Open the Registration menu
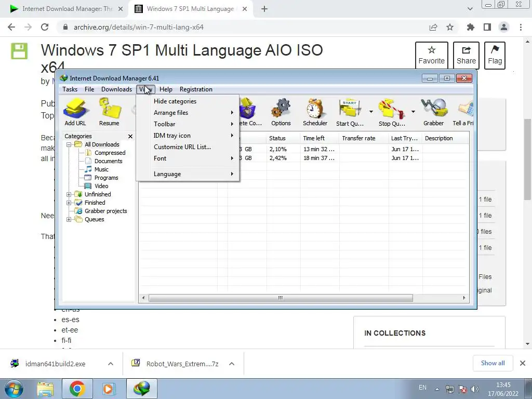Screen dimensions: 532x399 pyautogui.click(x=196, y=89)
